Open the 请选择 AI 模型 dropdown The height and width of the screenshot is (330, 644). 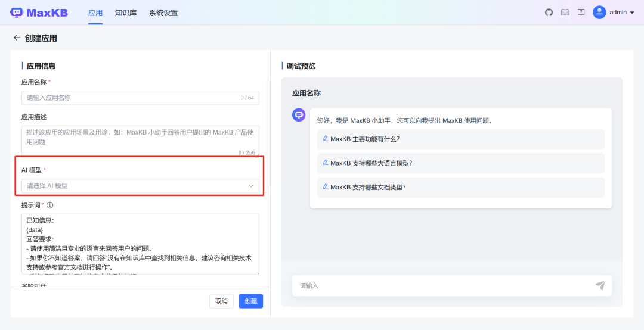(140, 186)
